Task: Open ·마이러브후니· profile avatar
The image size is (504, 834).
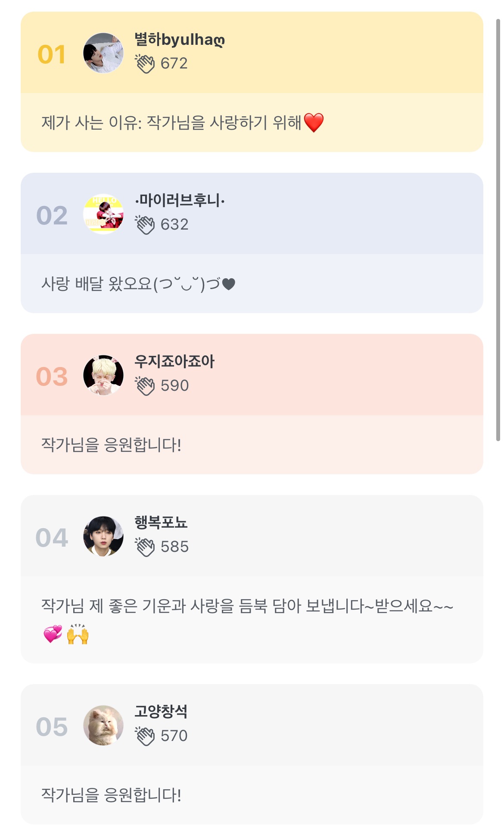Action: 103,214
